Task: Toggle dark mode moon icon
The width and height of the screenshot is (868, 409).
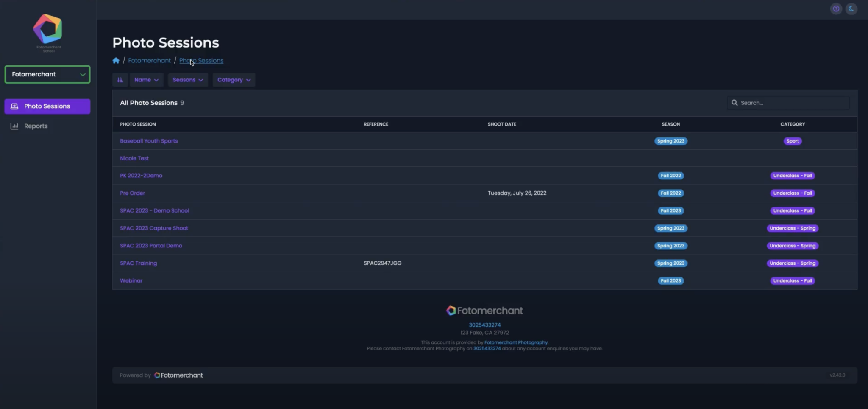Action: pos(851,9)
